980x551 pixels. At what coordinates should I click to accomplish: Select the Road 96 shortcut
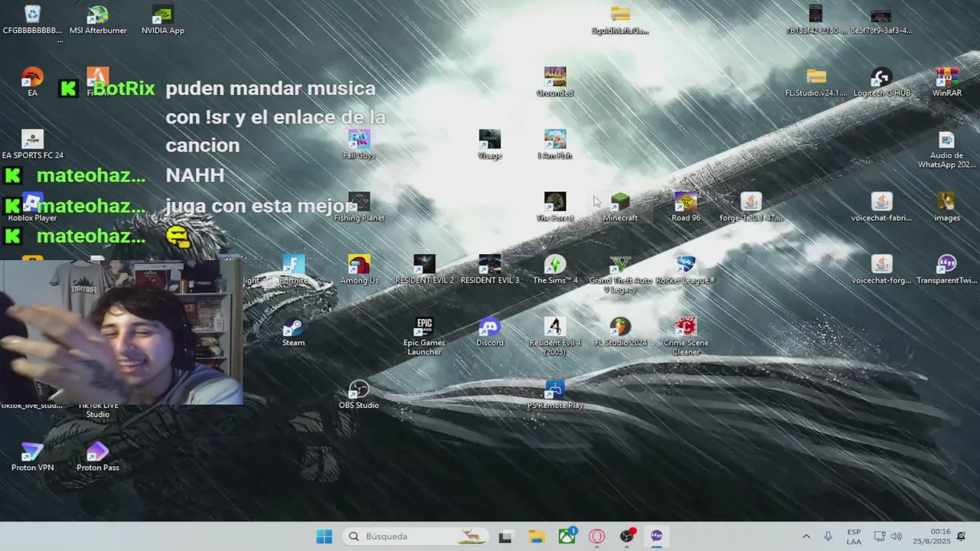pos(686,207)
